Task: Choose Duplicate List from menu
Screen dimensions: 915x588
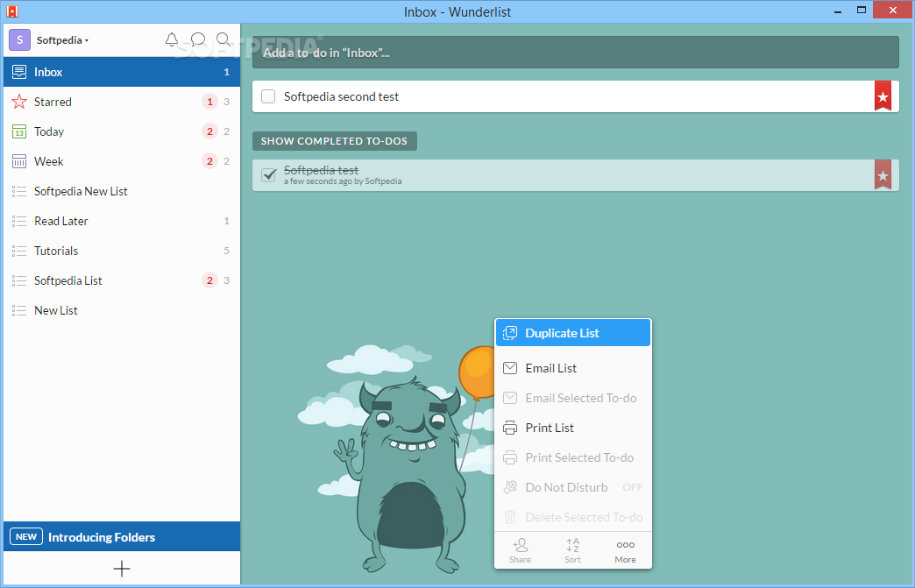Action: tap(573, 332)
